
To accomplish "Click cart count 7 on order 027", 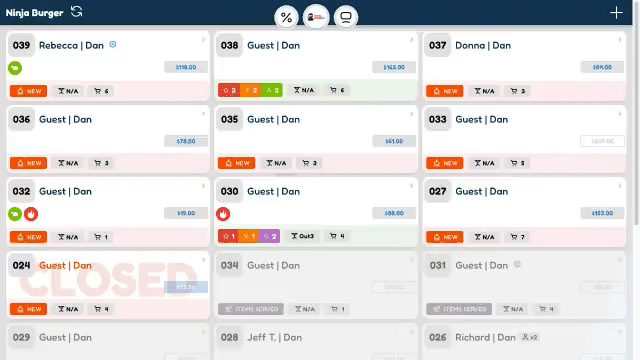I will click(518, 237).
